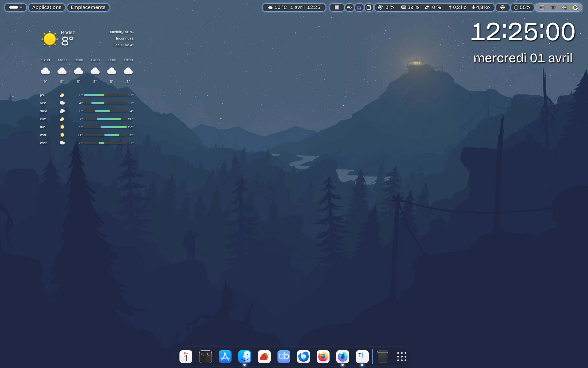Toggle the battery indicator in top bar
The width and height of the screenshot is (588, 368).
[349, 7]
